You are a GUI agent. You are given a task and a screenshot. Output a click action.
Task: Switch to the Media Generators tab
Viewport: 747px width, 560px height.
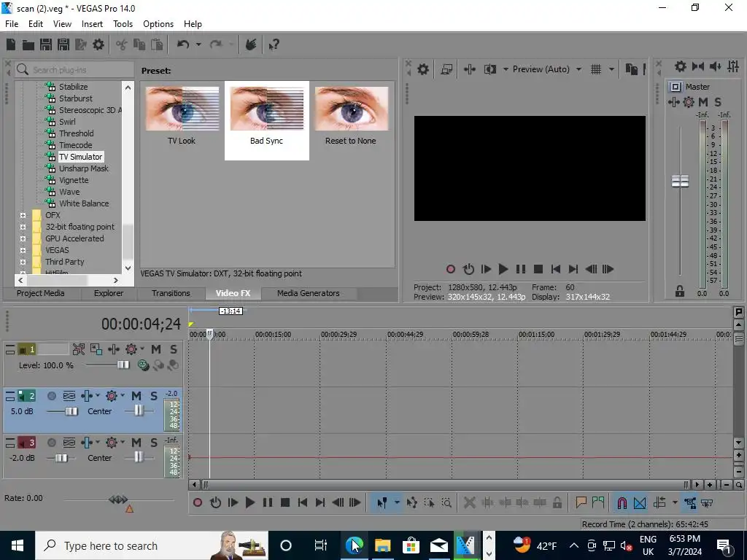309,293
